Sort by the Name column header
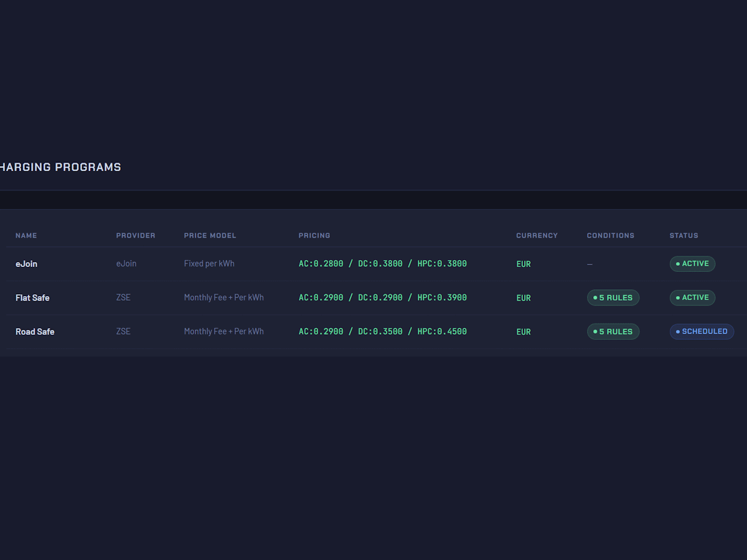 tap(26, 236)
